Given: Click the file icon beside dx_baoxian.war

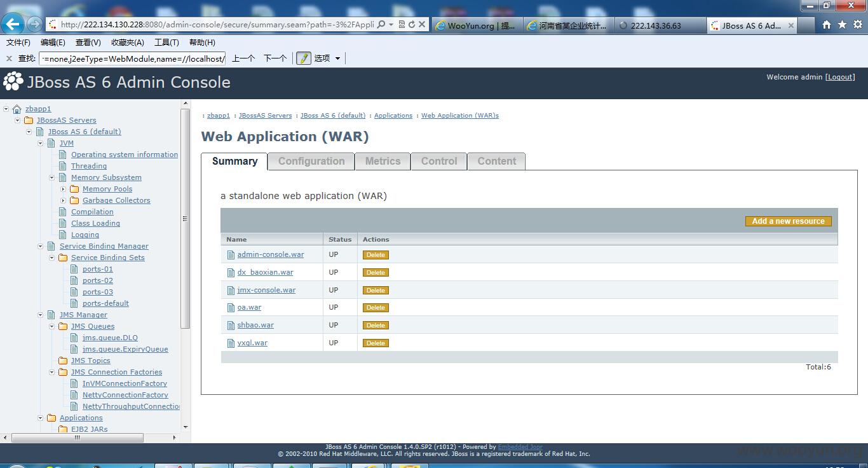Looking at the screenshot, I should [x=231, y=273].
